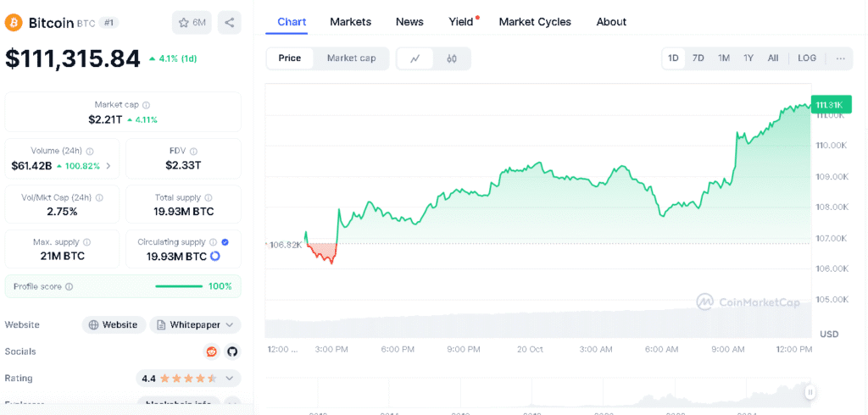
Task: Select the 7D time range
Action: (698, 58)
